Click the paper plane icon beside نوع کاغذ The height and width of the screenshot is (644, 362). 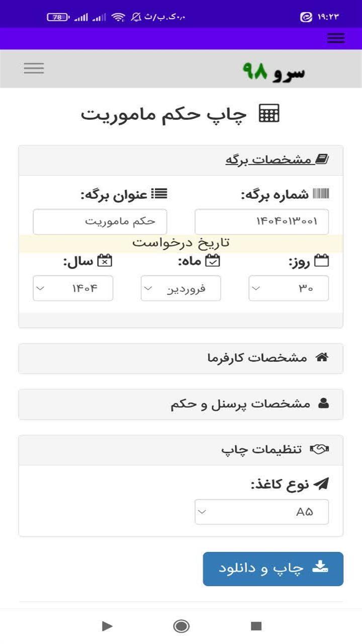coord(321,484)
